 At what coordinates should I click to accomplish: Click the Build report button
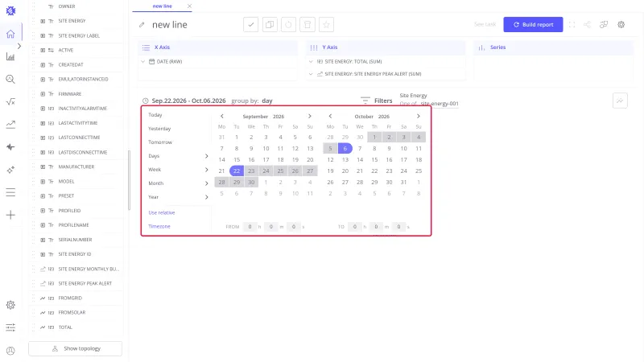coord(533,25)
